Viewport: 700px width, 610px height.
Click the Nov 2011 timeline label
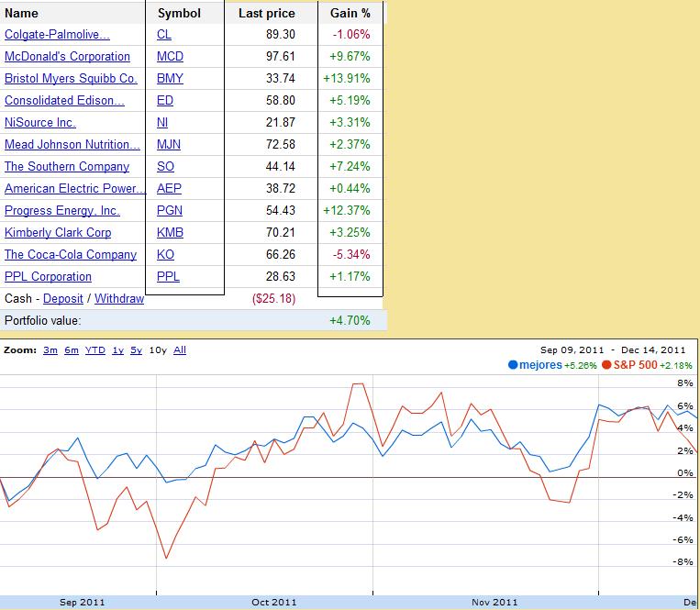tap(494, 603)
